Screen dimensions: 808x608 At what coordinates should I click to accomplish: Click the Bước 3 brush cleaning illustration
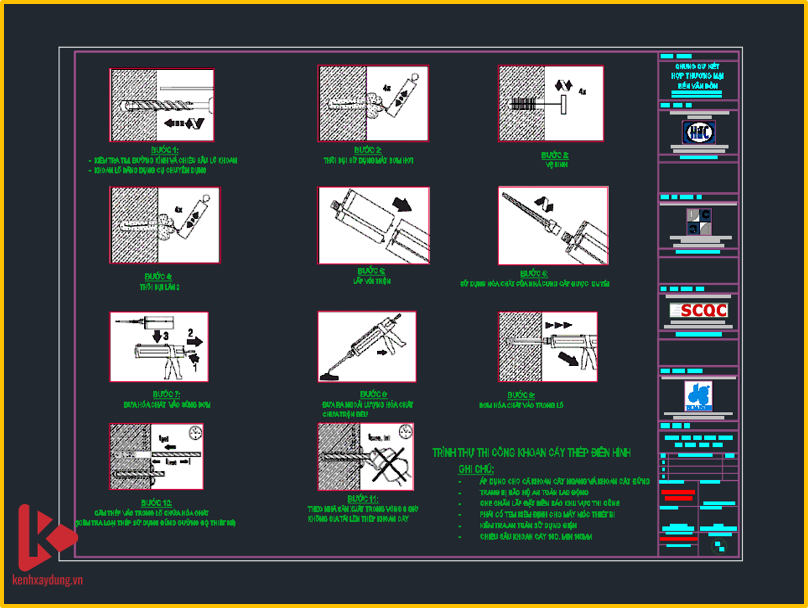[551, 103]
